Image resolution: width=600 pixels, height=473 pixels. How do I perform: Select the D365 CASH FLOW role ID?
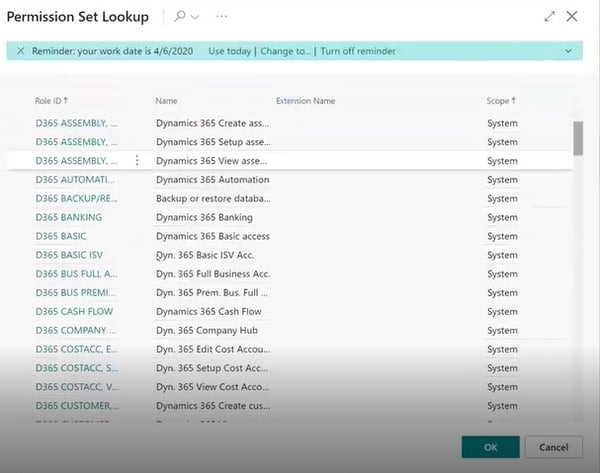[74, 311]
